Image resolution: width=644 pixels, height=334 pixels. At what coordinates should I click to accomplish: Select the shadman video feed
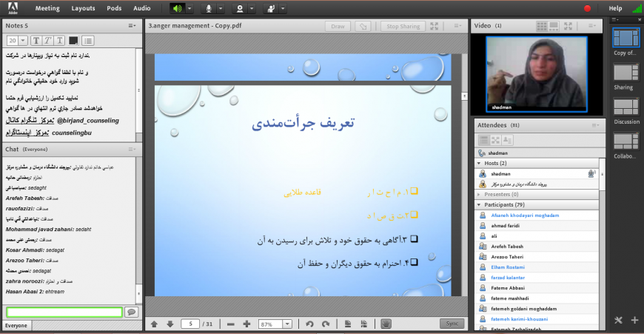537,74
